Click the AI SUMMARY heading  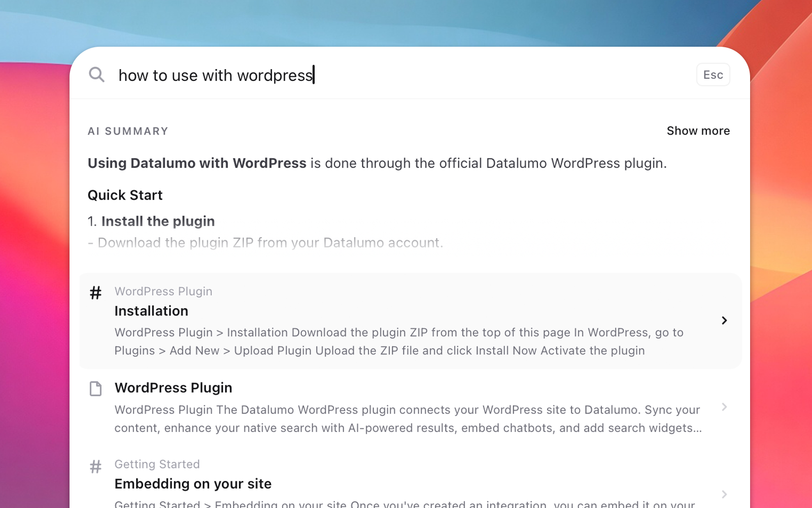128,131
